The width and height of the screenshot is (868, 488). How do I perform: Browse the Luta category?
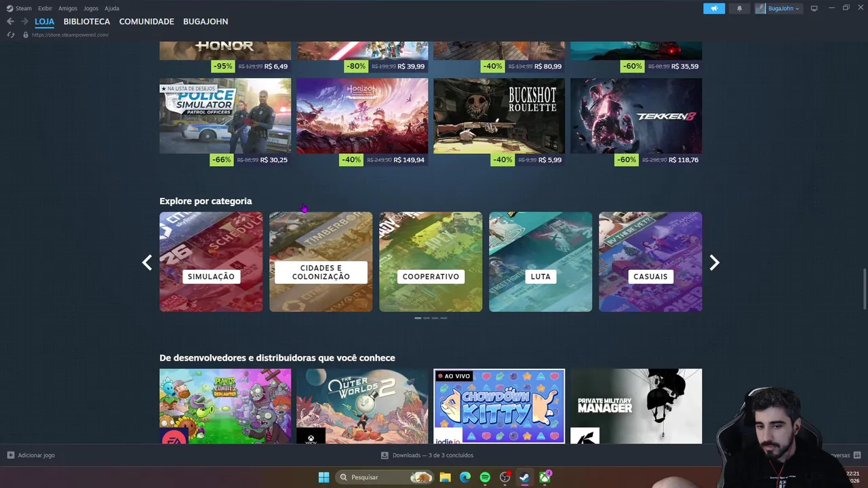(x=540, y=262)
